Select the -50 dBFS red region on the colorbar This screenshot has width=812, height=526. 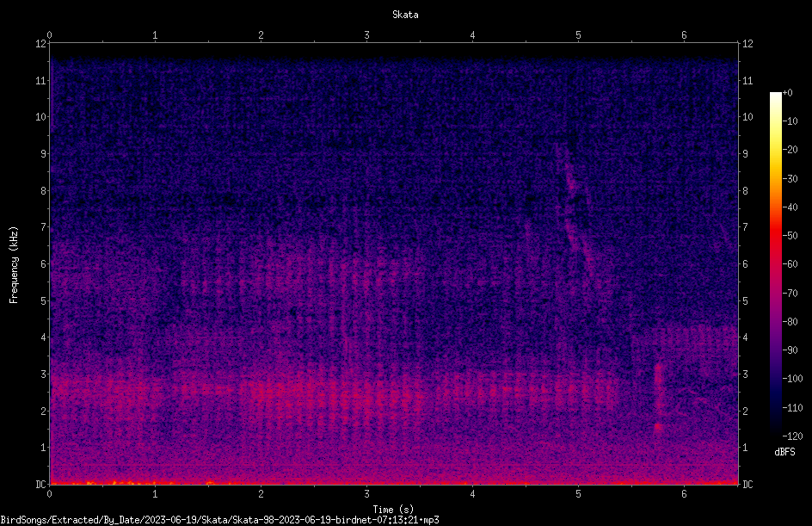point(775,236)
